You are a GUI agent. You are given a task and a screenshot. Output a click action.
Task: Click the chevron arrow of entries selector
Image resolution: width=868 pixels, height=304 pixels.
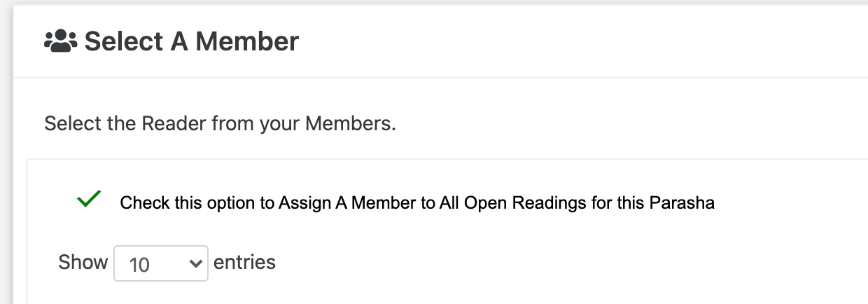pyautogui.click(x=195, y=263)
